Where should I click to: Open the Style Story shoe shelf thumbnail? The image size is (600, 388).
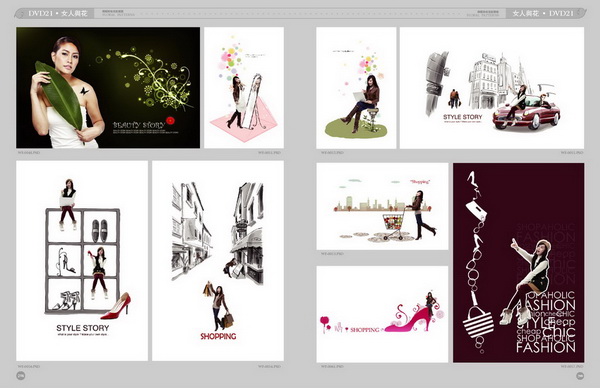[x=82, y=261]
